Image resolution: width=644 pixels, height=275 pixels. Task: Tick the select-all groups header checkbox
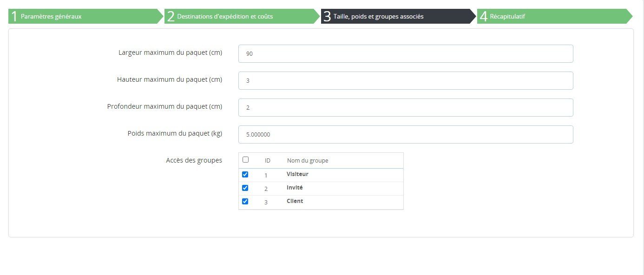[246, 159]
